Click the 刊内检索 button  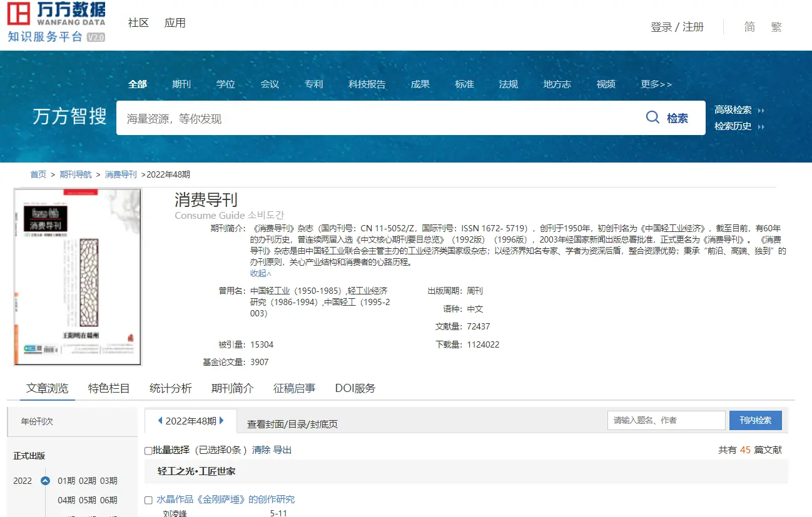pyautogui.click(x=755, y=420)
